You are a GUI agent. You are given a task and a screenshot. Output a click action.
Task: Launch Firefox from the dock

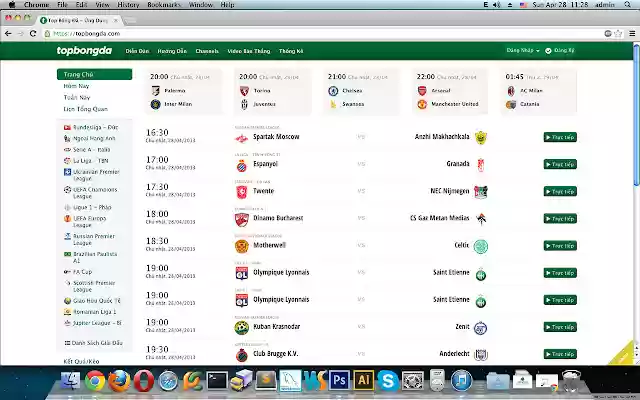pyautogui.click(x=119, y=381)
